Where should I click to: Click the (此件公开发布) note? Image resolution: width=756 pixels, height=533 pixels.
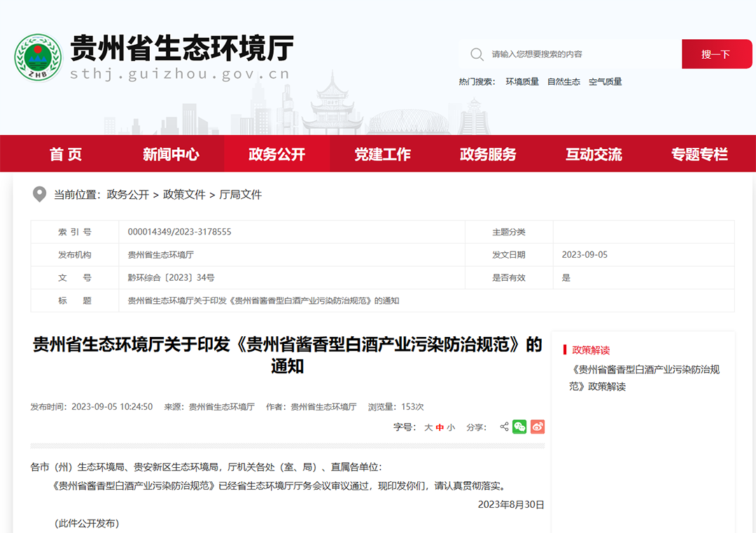pyautogui.click(x=86, y=523)
